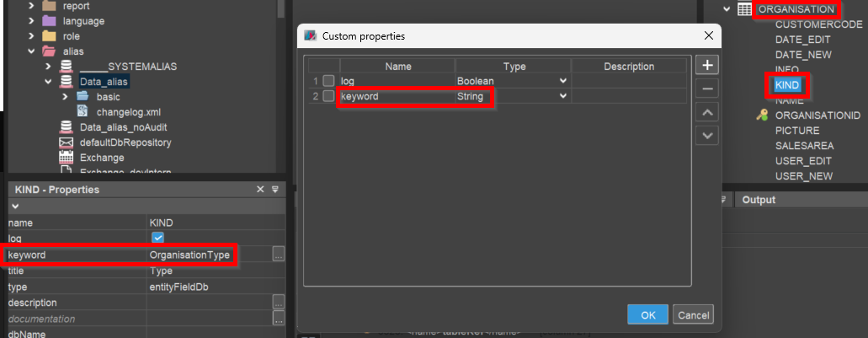Open description property ellipsis editor

(279, 303)
